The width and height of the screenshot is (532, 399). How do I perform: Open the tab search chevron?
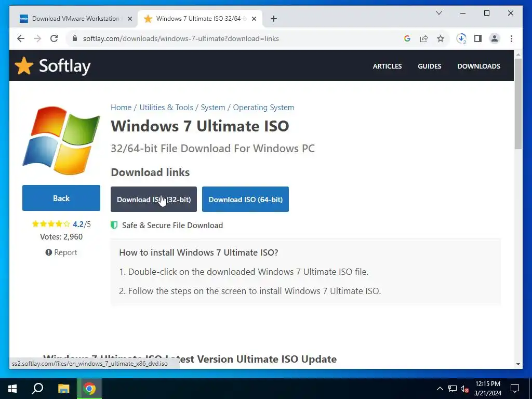point(439,13)
